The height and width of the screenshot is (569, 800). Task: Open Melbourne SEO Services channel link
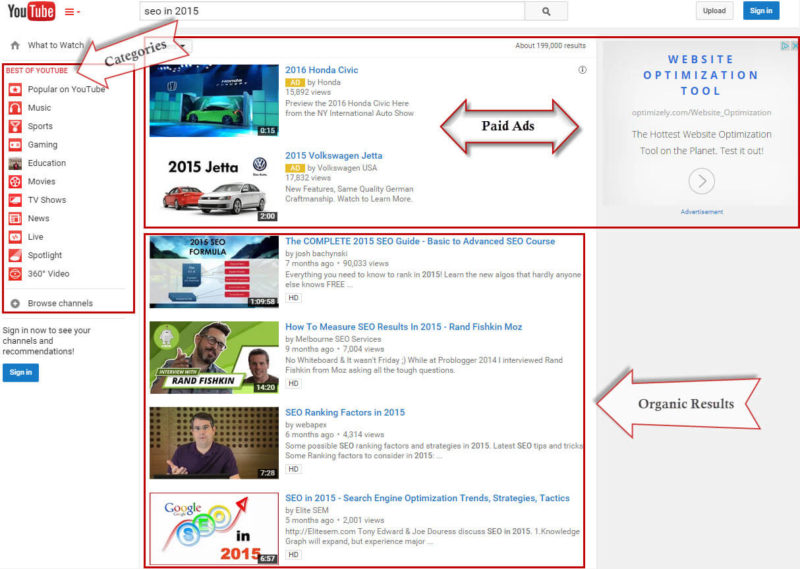(338, 339)
